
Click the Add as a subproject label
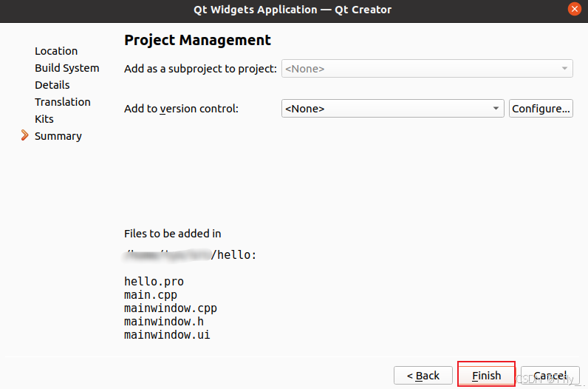[x=200, y=69]
